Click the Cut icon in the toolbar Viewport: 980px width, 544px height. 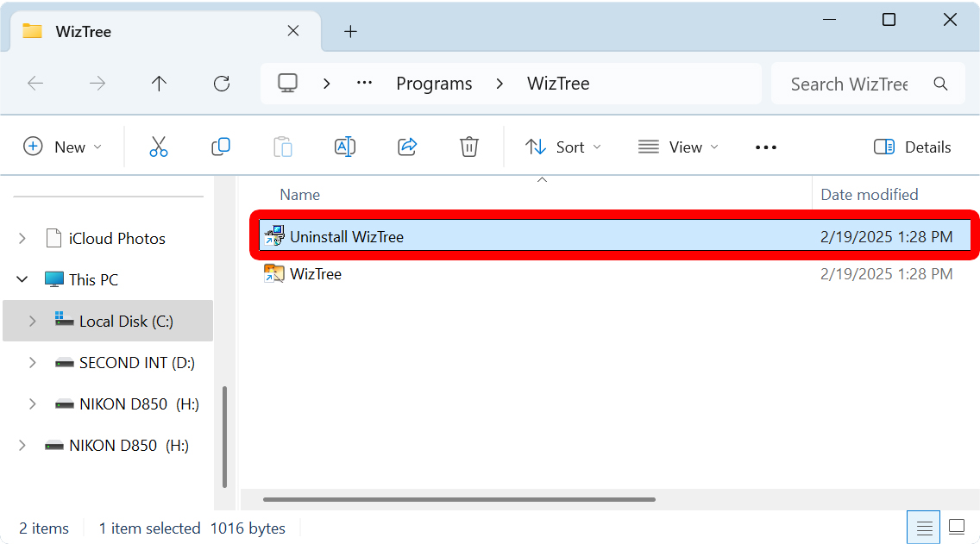[159, 147]
